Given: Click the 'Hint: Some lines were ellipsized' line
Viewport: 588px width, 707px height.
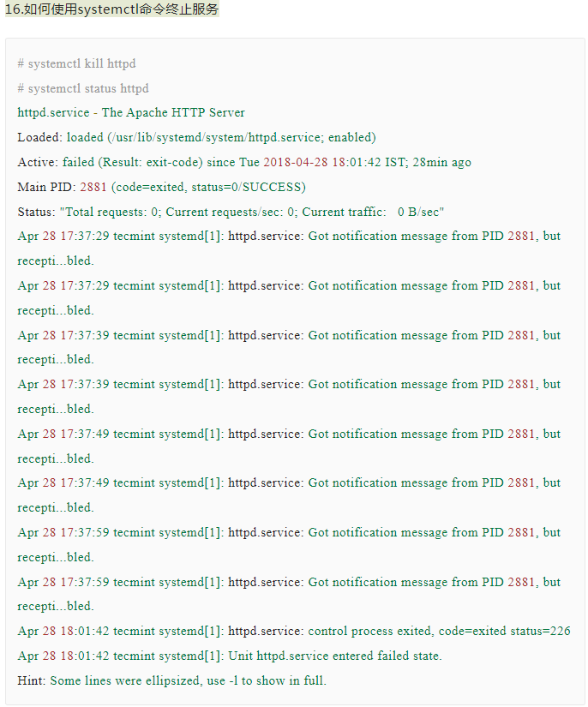Looking at the screenshot, I should coord(171,680).
